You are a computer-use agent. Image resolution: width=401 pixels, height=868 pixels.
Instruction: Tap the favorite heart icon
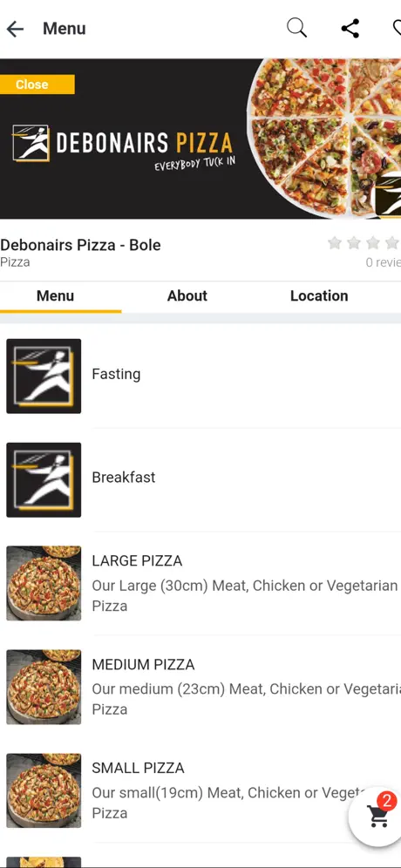point(397,28)
